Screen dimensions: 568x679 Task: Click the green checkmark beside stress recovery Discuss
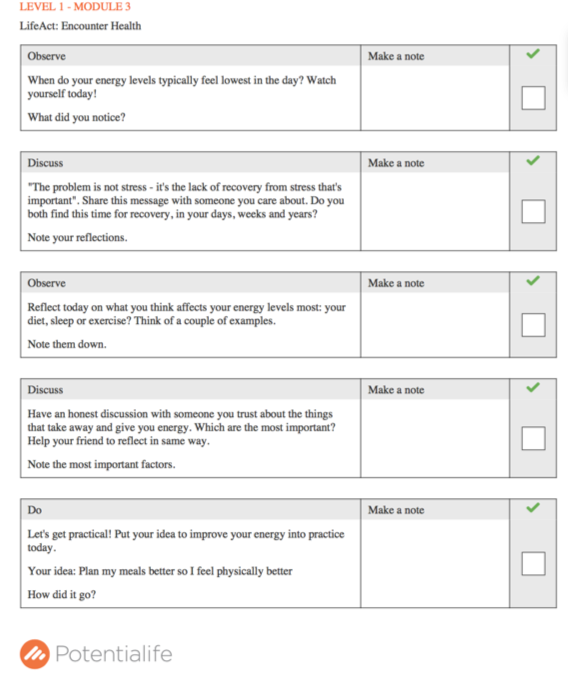(533, 161)
